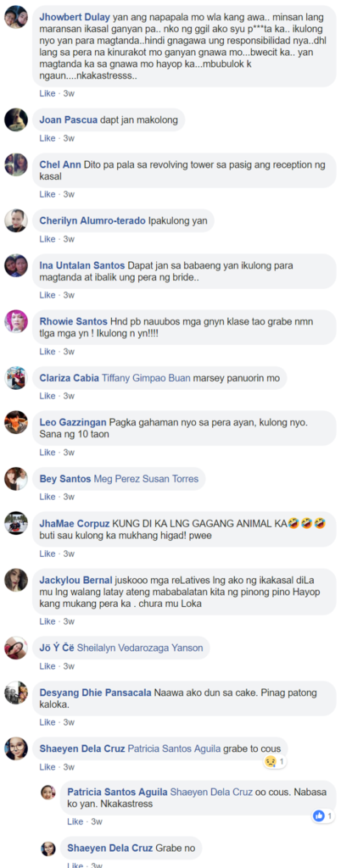Screen dimensions: 352x868
Task: Click the sad reaction emoji on Shaeyen's comment
Action: pos(270,762)
